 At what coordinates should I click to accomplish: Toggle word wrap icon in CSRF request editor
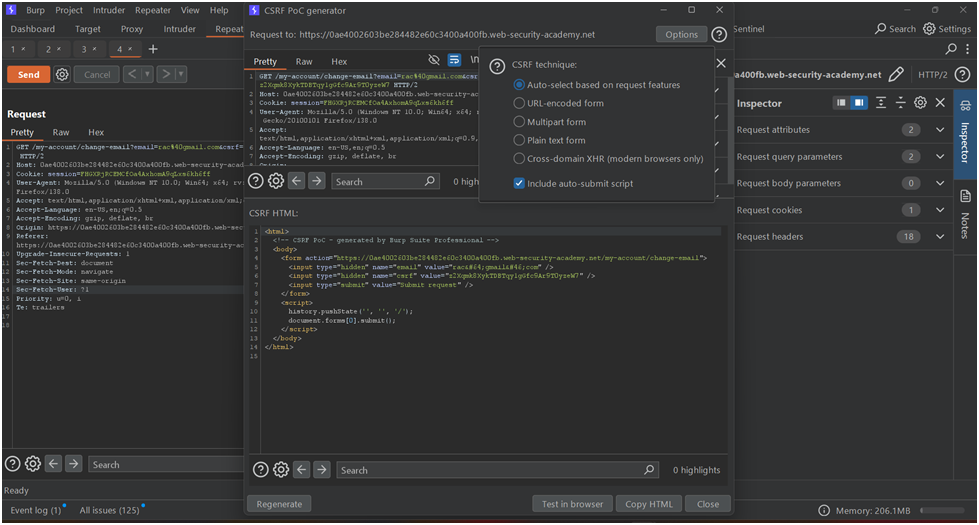click(454, 61)
